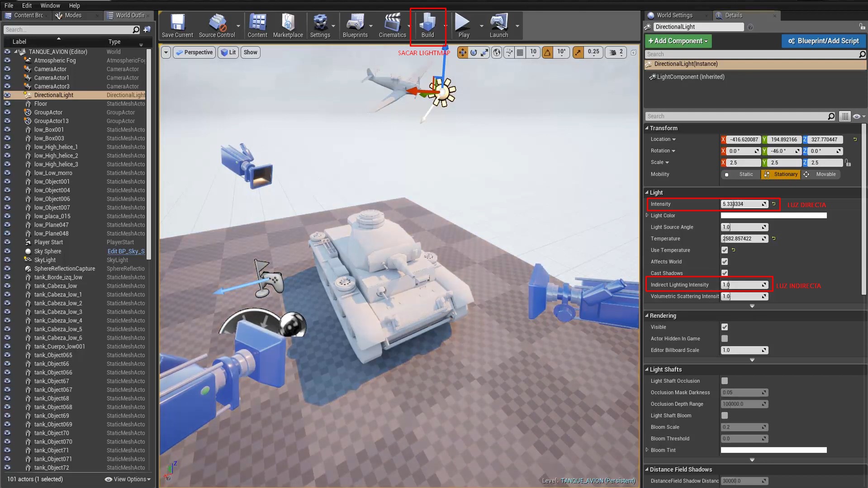
Task: Click the lock icon in the Details panel
Action: pyautogui.click(x=862, y=27)
